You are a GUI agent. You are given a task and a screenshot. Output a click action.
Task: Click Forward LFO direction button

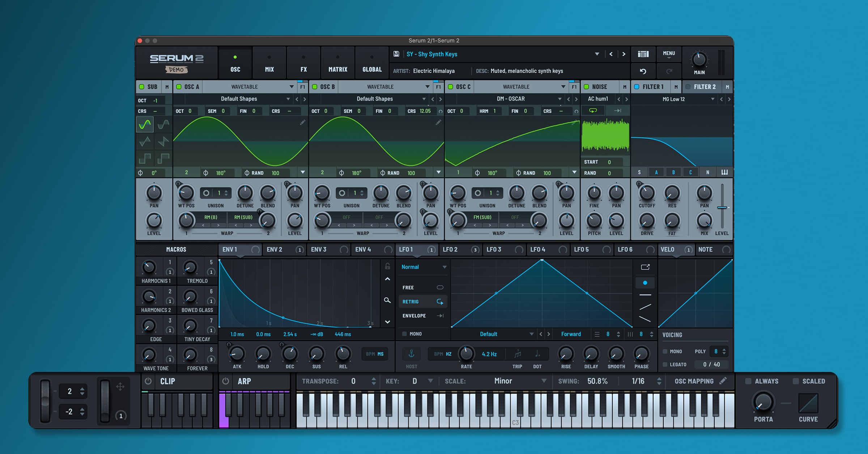click(571, 334)
